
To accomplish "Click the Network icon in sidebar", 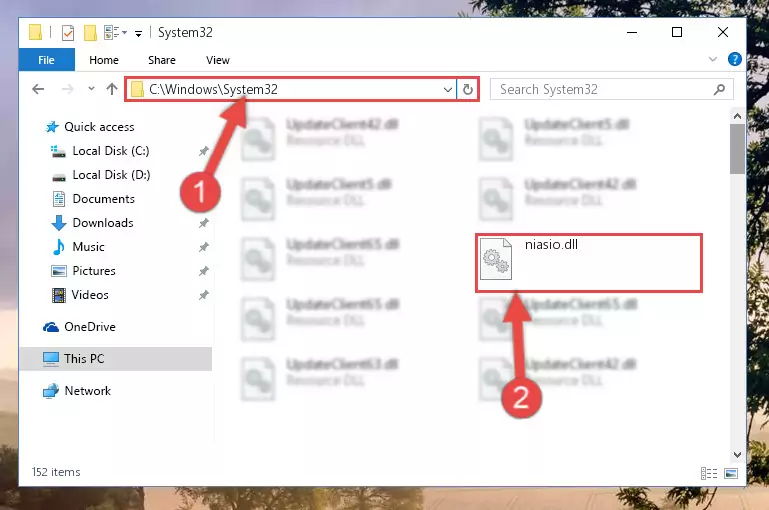I will [x=51, y=391].
